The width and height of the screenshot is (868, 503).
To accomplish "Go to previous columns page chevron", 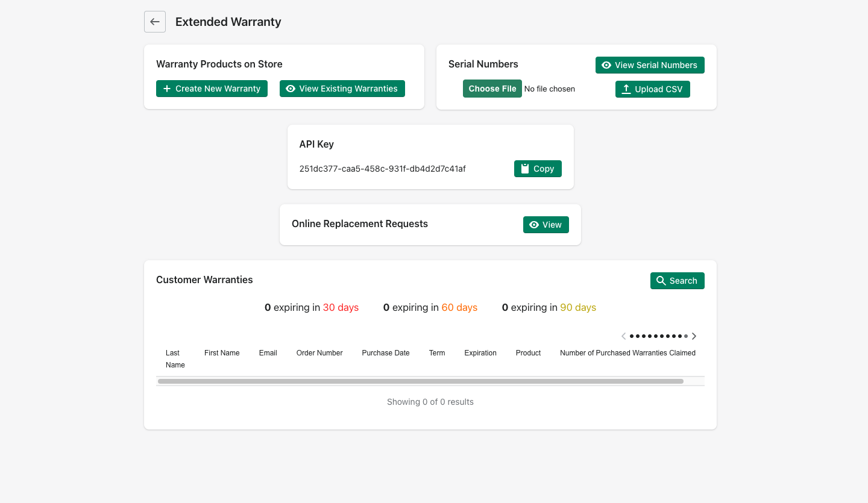I will [623, 336].
